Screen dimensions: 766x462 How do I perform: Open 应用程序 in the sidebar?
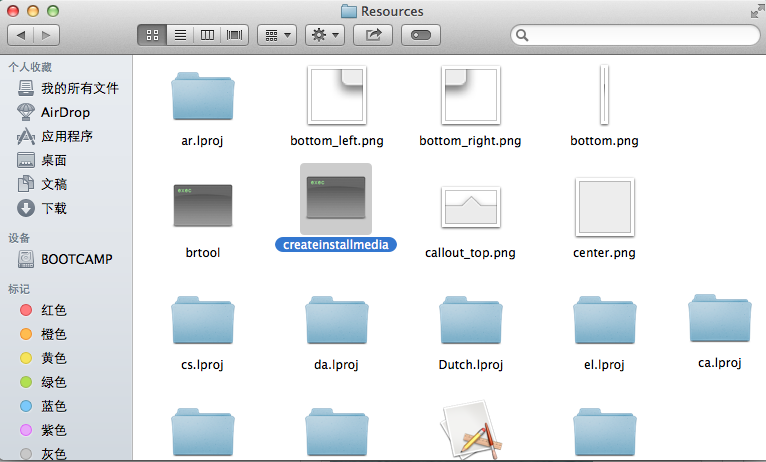click(x=55, y=136)
